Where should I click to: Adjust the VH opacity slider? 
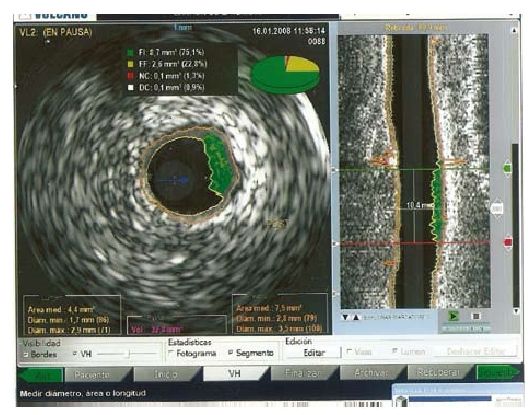[x=129, y=353]
